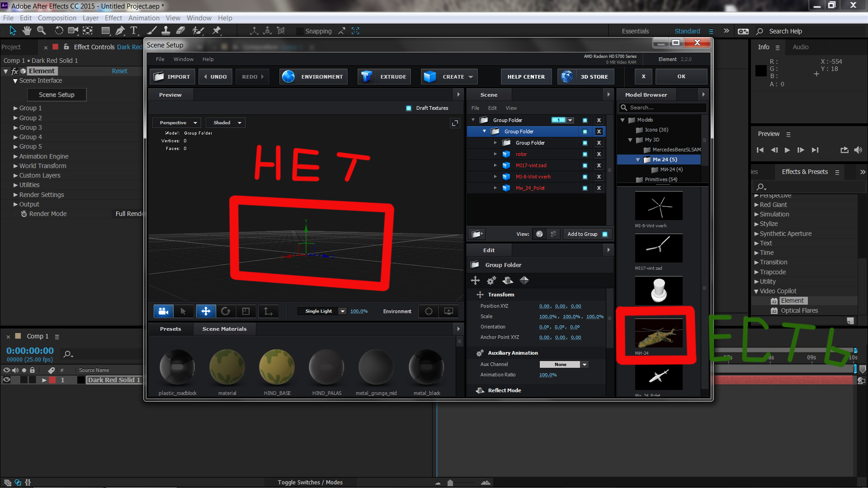Open the CREATE dropdown menu
Screen dimensions: 868x488
pos(449,77)
